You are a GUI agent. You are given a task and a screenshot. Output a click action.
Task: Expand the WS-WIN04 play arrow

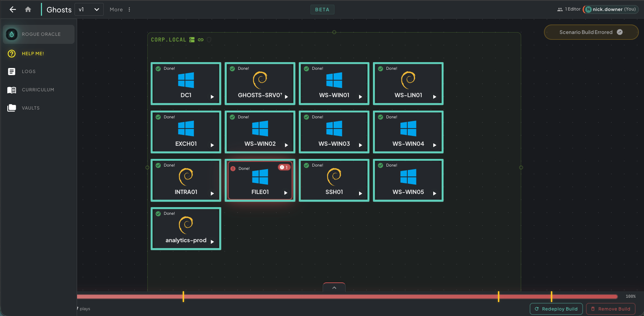coord(435,145)
